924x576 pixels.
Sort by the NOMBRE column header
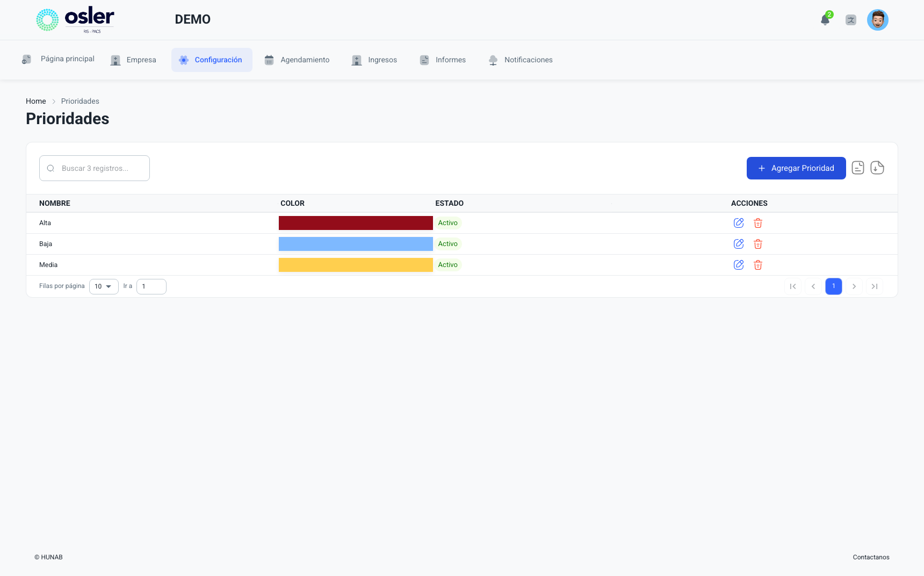[x=55, y=203]
